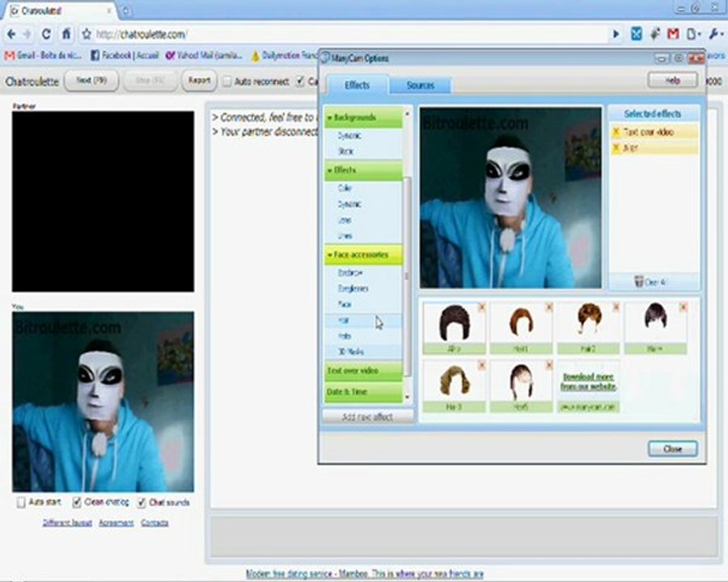Remove the Text over video selected effect
The image size is (728, 582).
click(616, 133)
